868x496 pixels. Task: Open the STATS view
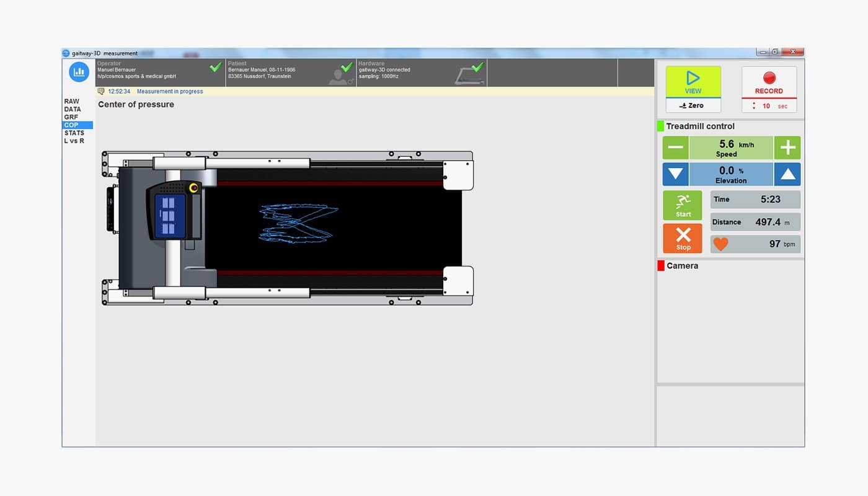[74, 133]
